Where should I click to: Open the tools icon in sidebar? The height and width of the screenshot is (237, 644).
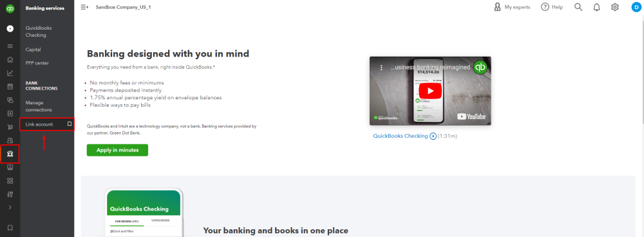pyautogui.click(x=10, y=194)
